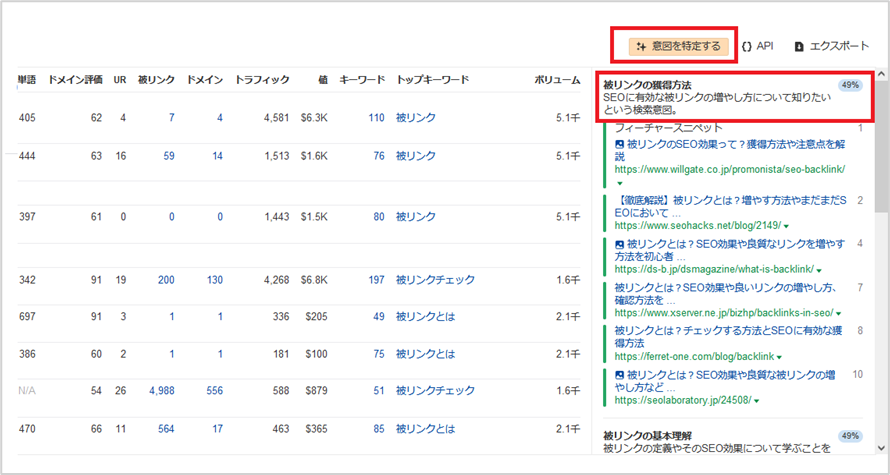Expand dropdown arrow after seohacks.net URL
Screen dimensions: 890x475
pyautogui.click(x=787, y=226)
